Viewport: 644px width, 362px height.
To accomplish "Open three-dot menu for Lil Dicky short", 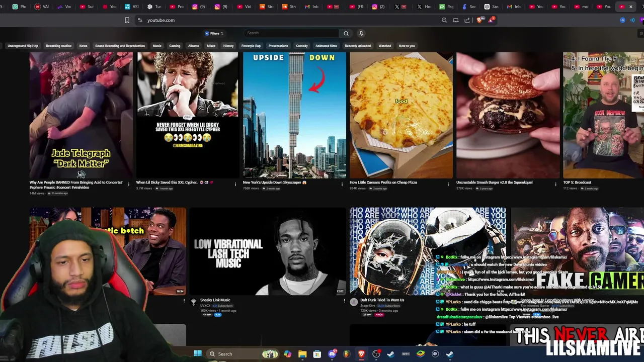I will [x=235, y=185].
